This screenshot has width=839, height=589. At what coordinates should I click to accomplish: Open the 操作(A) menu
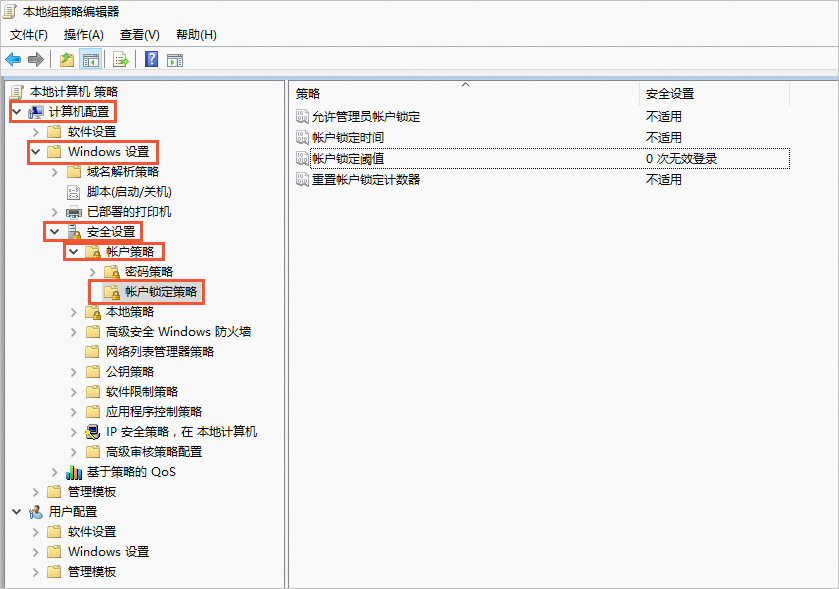tap(83, 35)
